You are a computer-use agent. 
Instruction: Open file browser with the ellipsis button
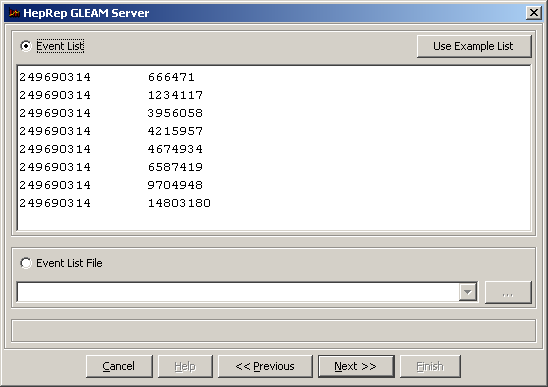point(508,292)
